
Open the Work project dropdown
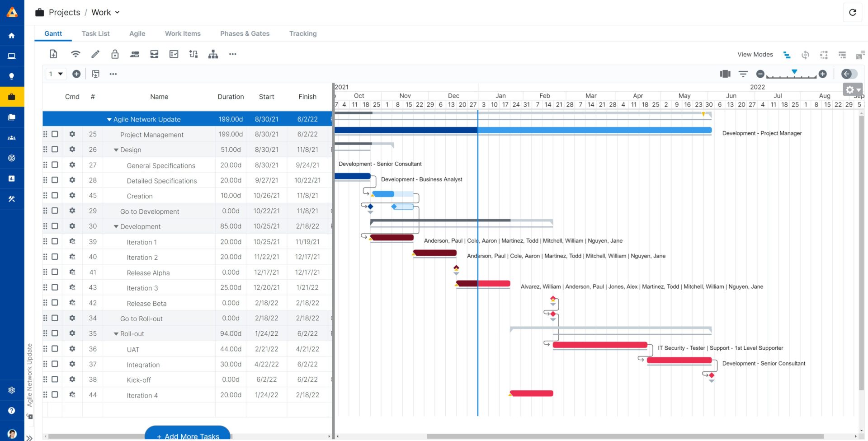click(x=105, y=13)
